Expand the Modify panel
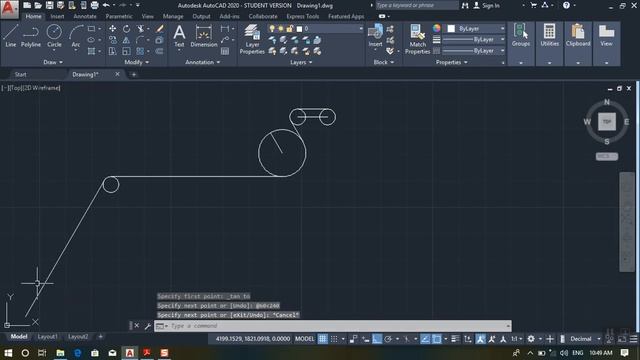 pos(137,62)
